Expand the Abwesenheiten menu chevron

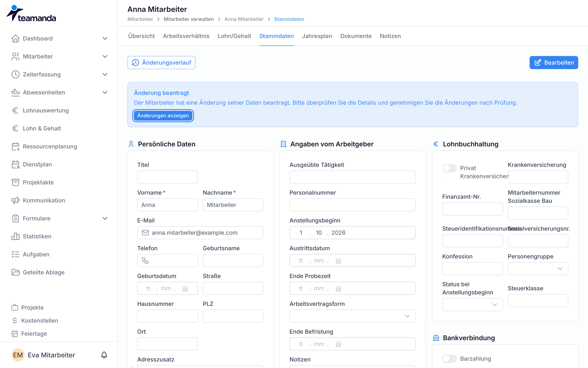click(x=105, y=92)
